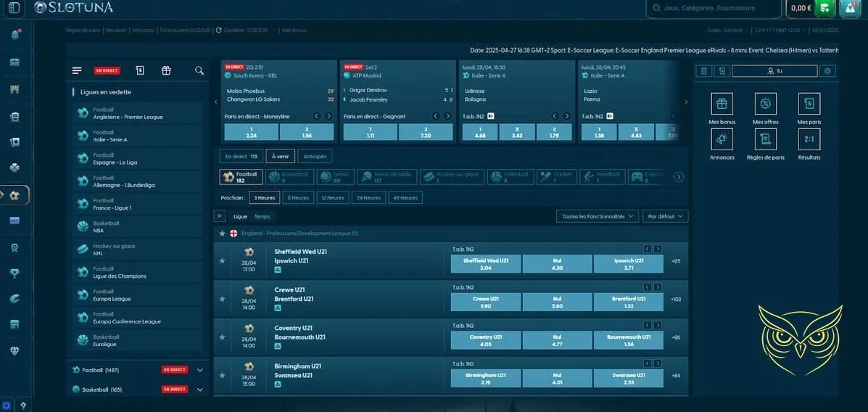Open the Par défaut sort dropdown
This screenshot has height=412, width=868.
coord(666,217)
